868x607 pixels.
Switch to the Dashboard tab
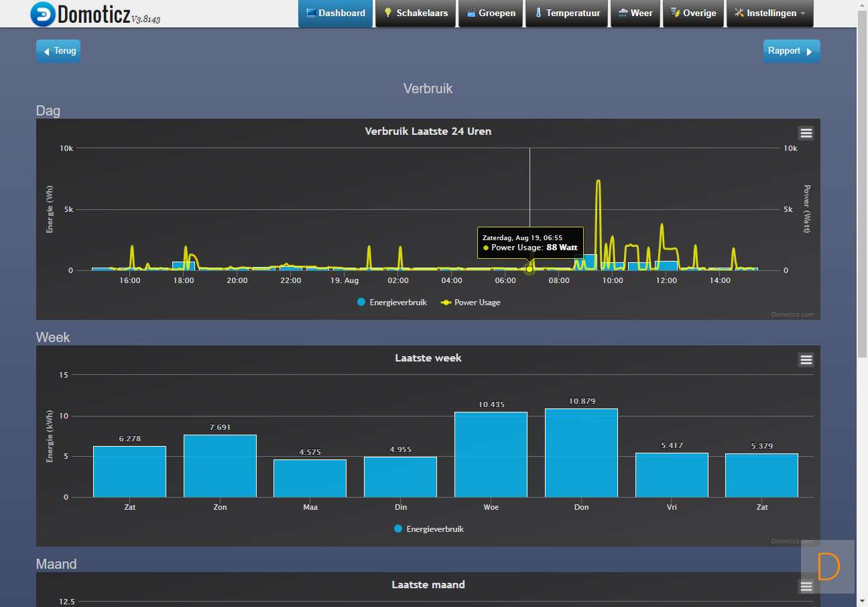335,13
